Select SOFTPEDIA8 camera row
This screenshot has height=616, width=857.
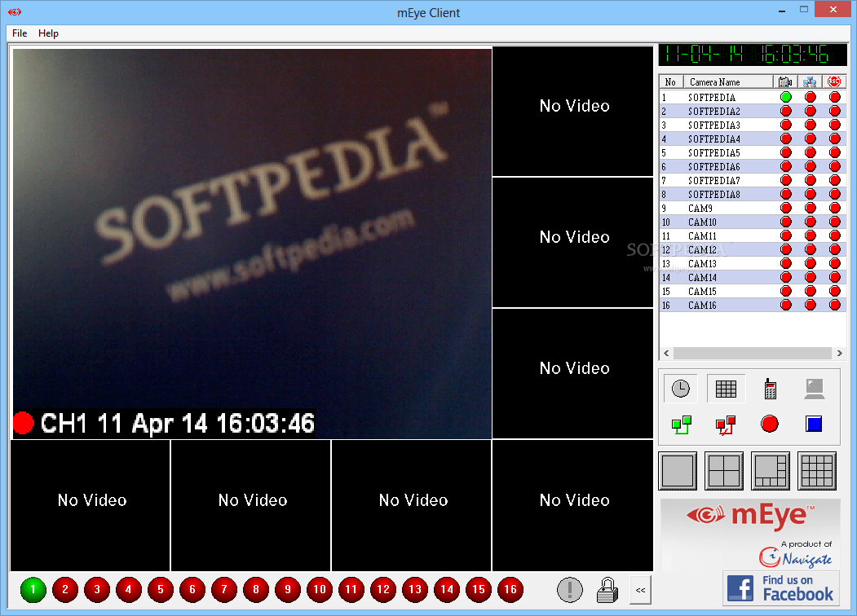[753, 195]
